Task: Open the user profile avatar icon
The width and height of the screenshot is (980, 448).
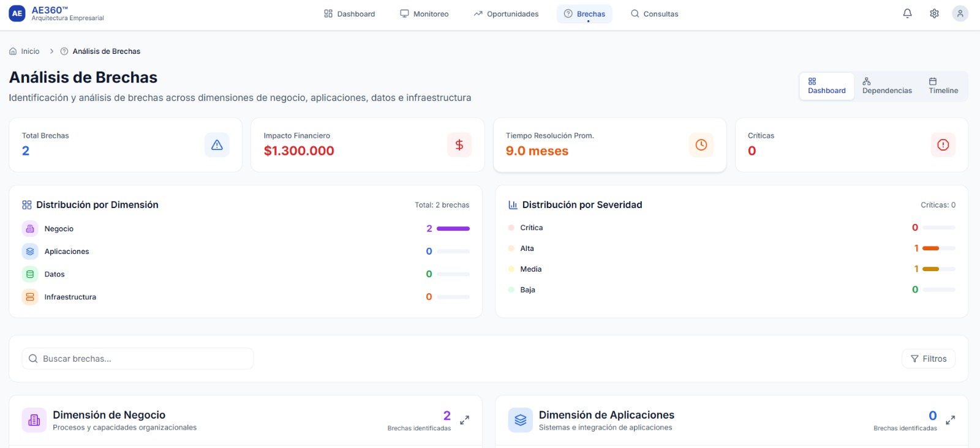Action: point(960,13)
